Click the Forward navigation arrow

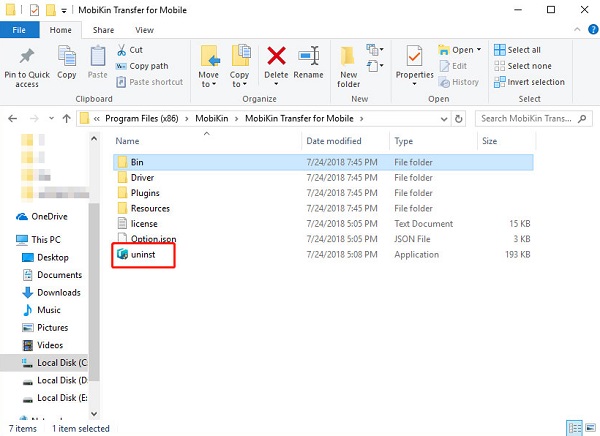[x=34, y=119]
